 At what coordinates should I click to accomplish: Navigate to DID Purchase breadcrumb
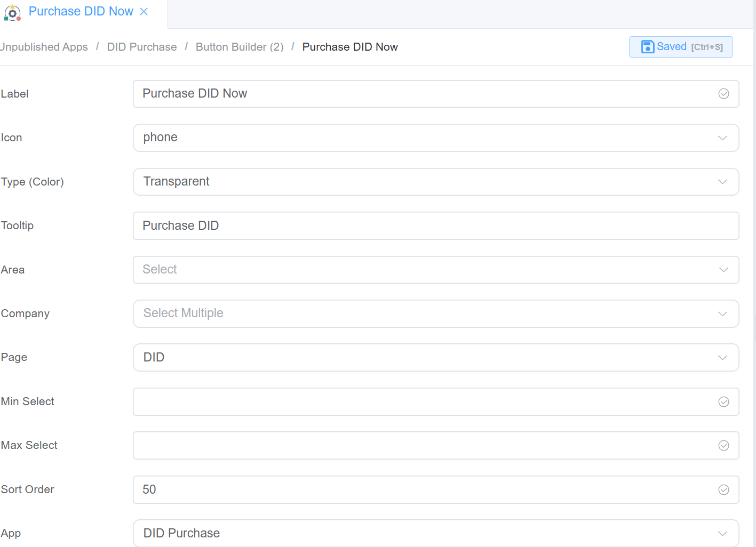pyautogui.click(x=141, y=47)
